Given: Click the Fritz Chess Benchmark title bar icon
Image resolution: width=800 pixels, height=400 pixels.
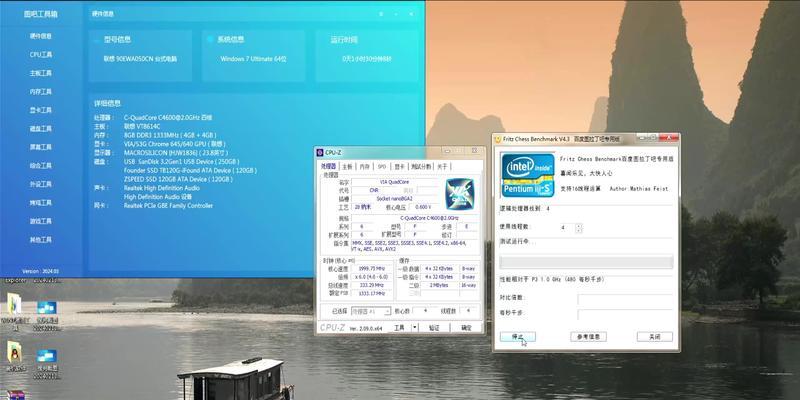Looking at the screenshot, I should [498, 139].
